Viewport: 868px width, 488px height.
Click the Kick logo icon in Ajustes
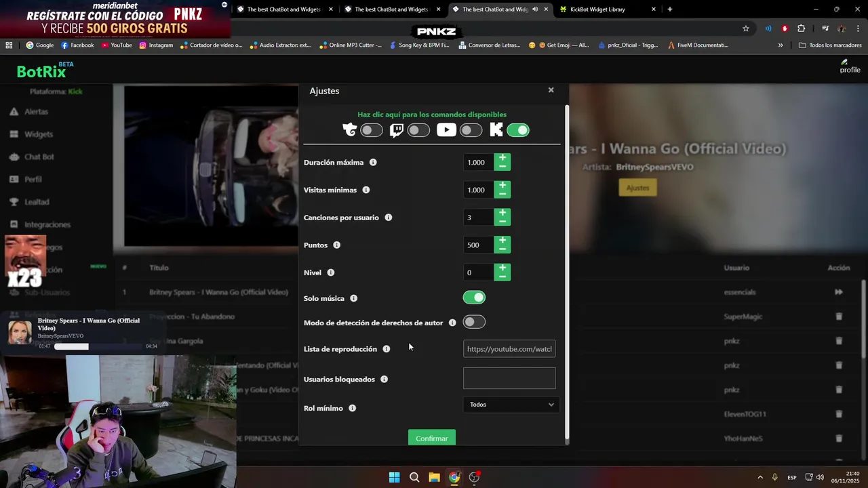(x=496, y=130)
